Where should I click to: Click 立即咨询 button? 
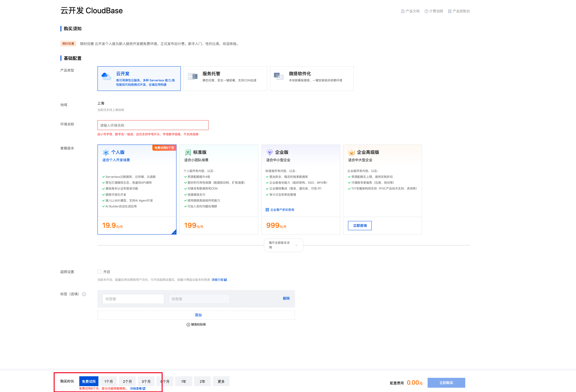point(360,226)
